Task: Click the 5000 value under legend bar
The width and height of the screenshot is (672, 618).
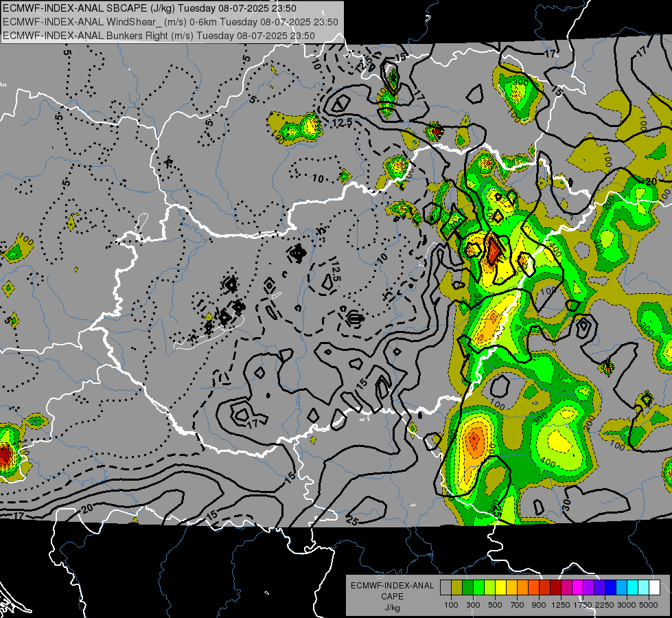Action: (649, 605)
